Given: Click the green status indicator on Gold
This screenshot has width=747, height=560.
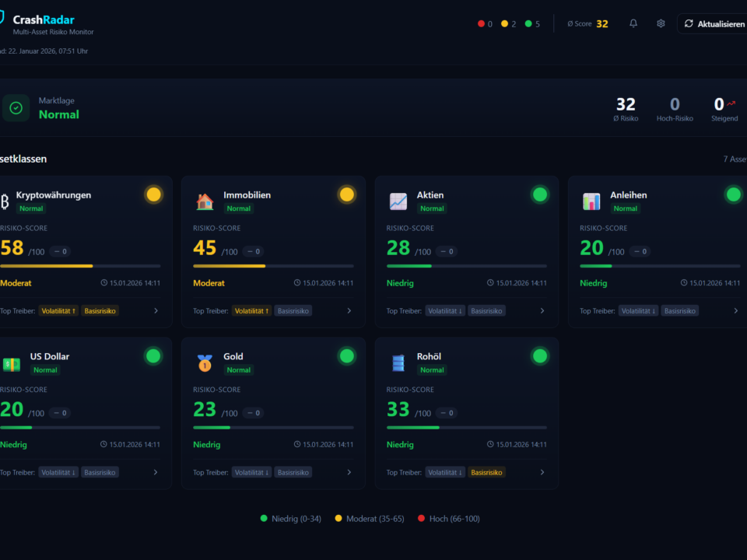Looking at the screenshot, I should click(x=346, y=356).
